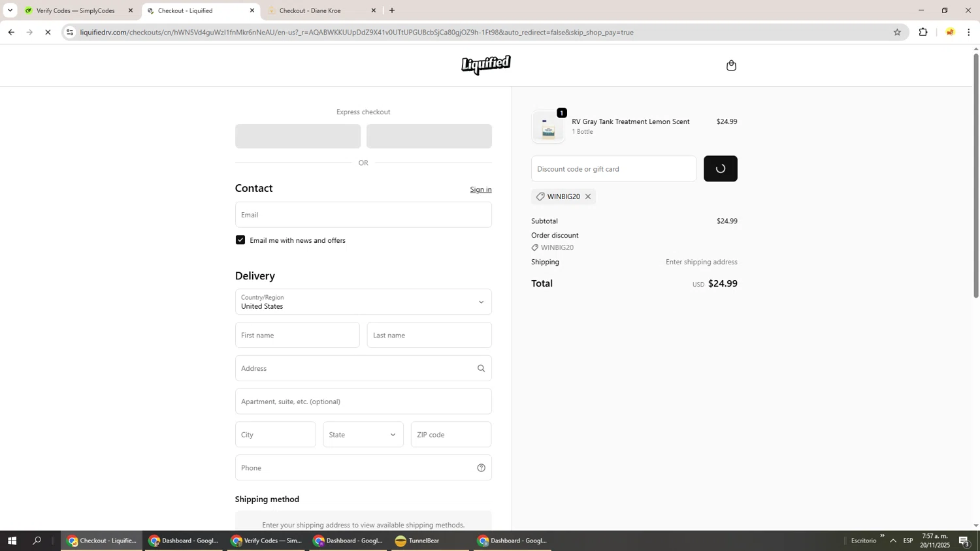Click the Sign in link
The width and height of the screenshot is (980, 551).
click(481, 189)
